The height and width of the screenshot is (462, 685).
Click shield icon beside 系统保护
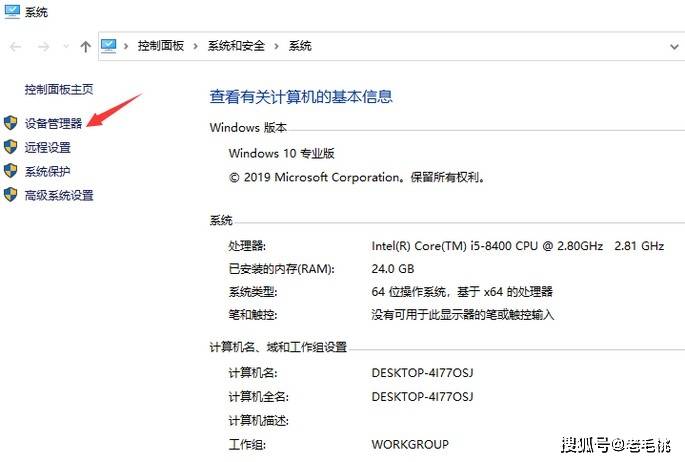(x=10, y=171)
